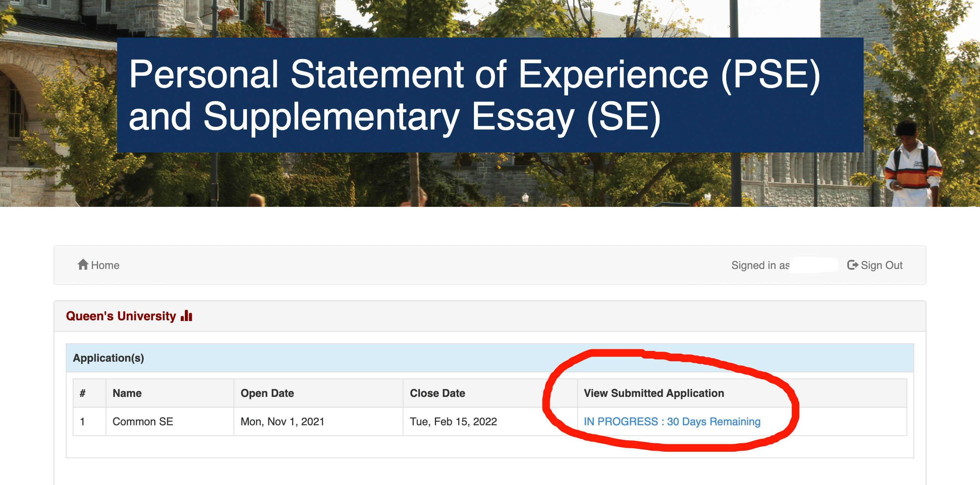
Task: Click the Sign Out link text
Action: click(x=881, y=265)
